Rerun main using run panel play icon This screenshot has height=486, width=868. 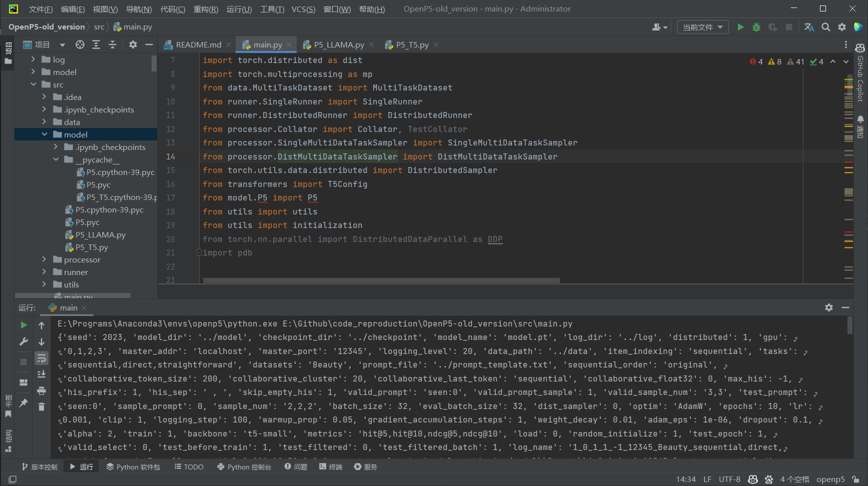24,325
